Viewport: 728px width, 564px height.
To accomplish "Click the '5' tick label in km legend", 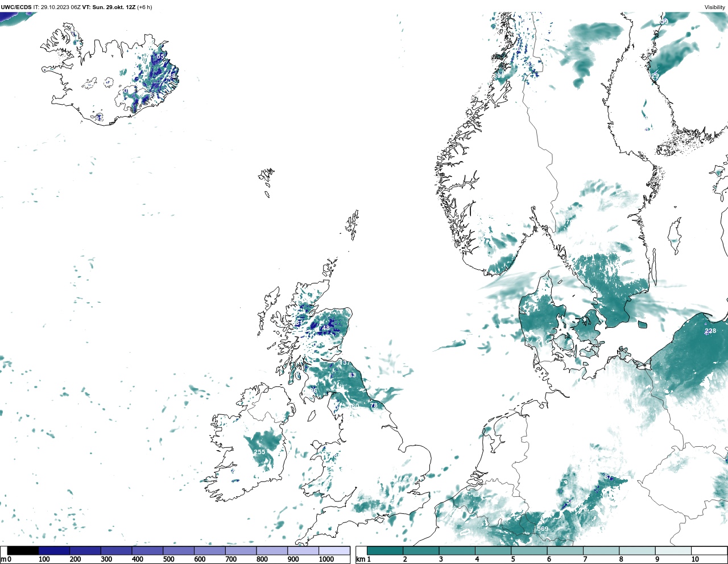I will pyautogui.click(x=512, y=559).
